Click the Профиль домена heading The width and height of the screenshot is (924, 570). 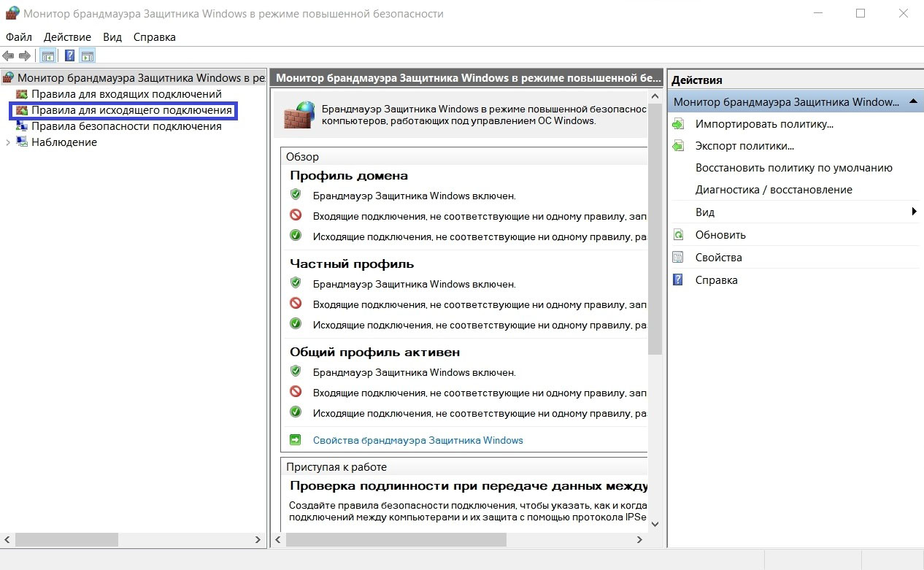tap(349, 175)
